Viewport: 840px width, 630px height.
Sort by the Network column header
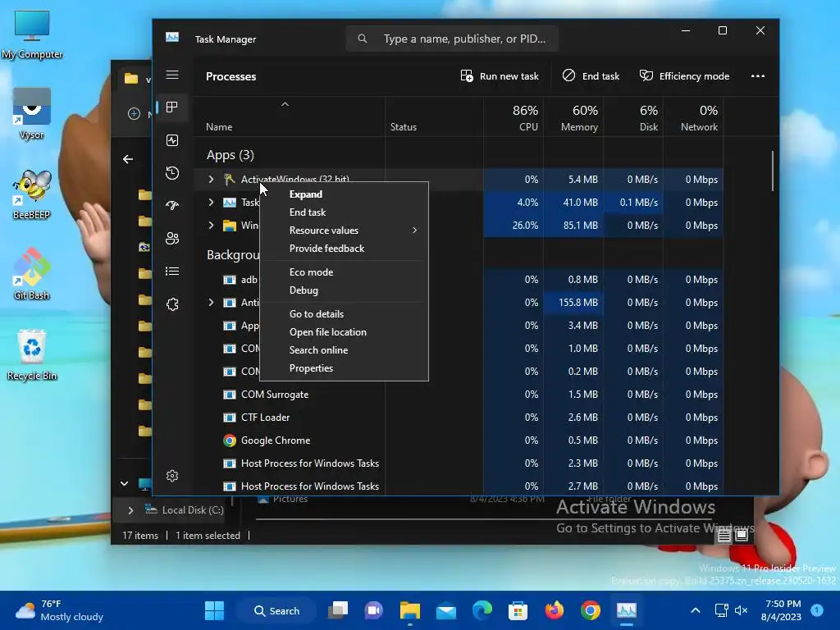point(694,118)
